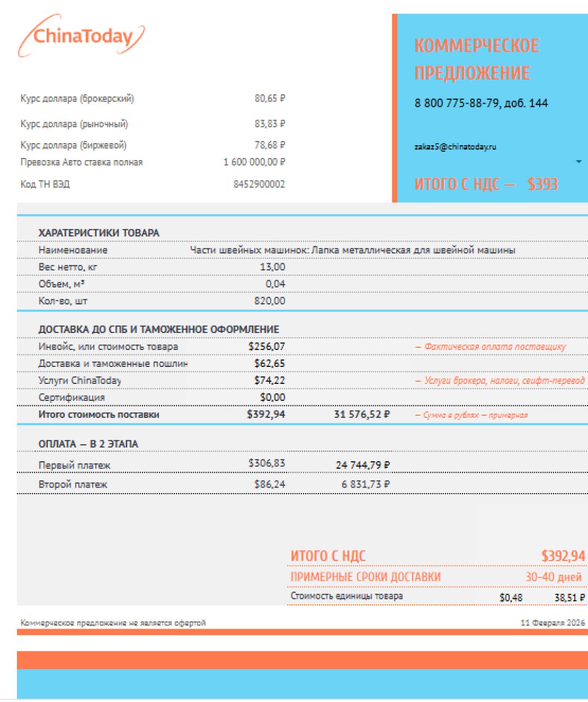
Task: Click the market dollar rate 83,83 ₽
Action: (x=270, y=124)
